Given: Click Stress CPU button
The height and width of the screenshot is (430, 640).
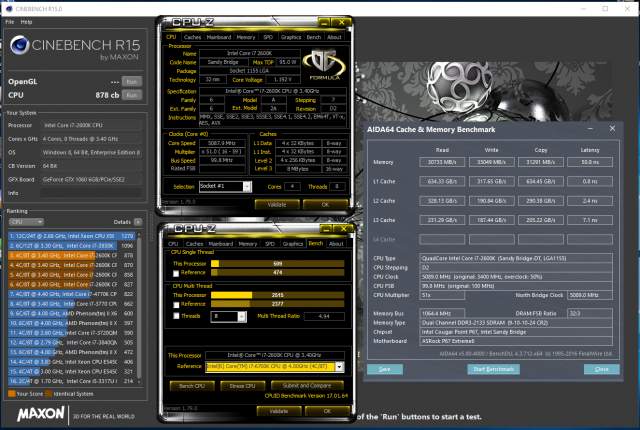Looking at the screenshot, I should (x=242, y=386).
